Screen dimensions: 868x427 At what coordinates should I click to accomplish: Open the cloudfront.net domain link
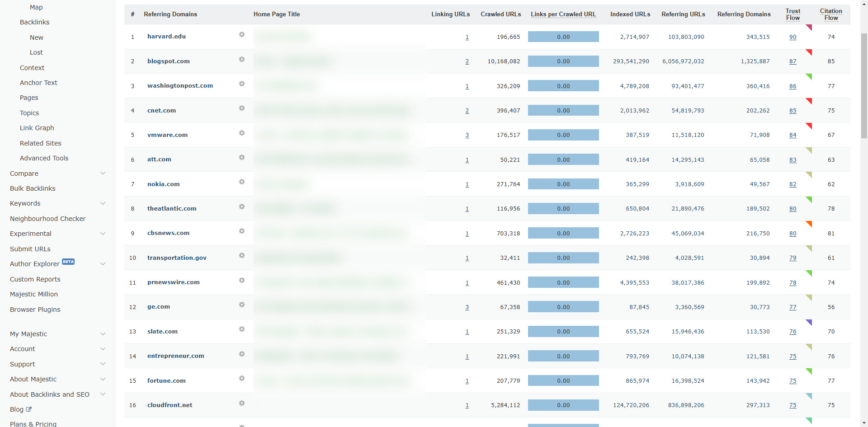pyautogui.click(x=170, y=405)
